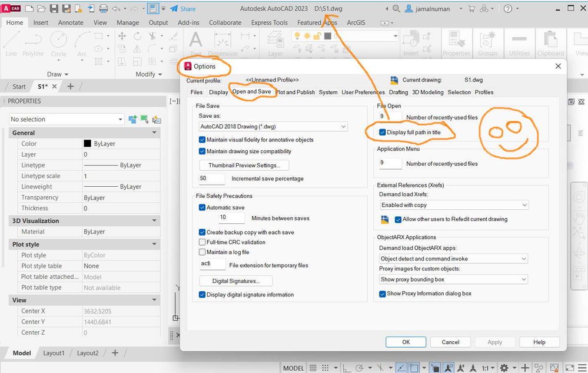Screen dimensions: 588x373
Task: Click Cancel in the Options dialog
Action: pos(450,342)
